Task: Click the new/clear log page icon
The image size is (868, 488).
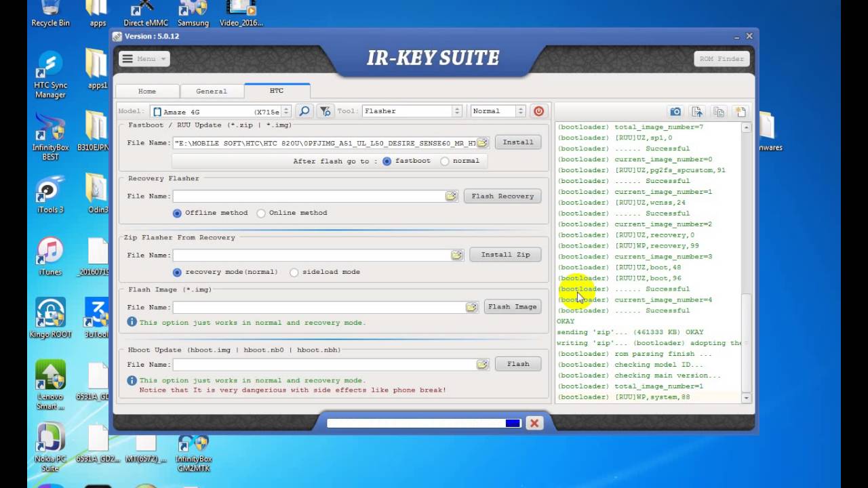Action: [740, 112]
